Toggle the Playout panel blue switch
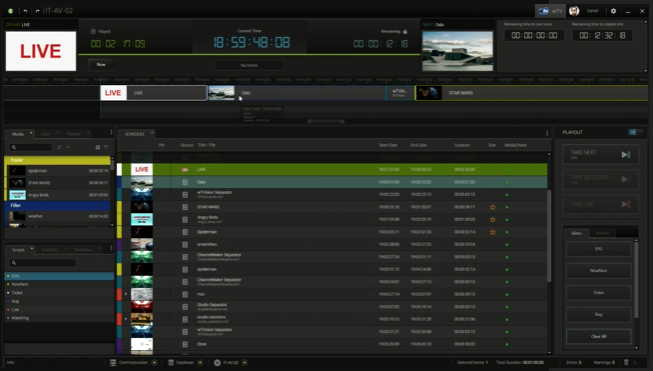The image size is (653, 371). click(x=635, y=132)
